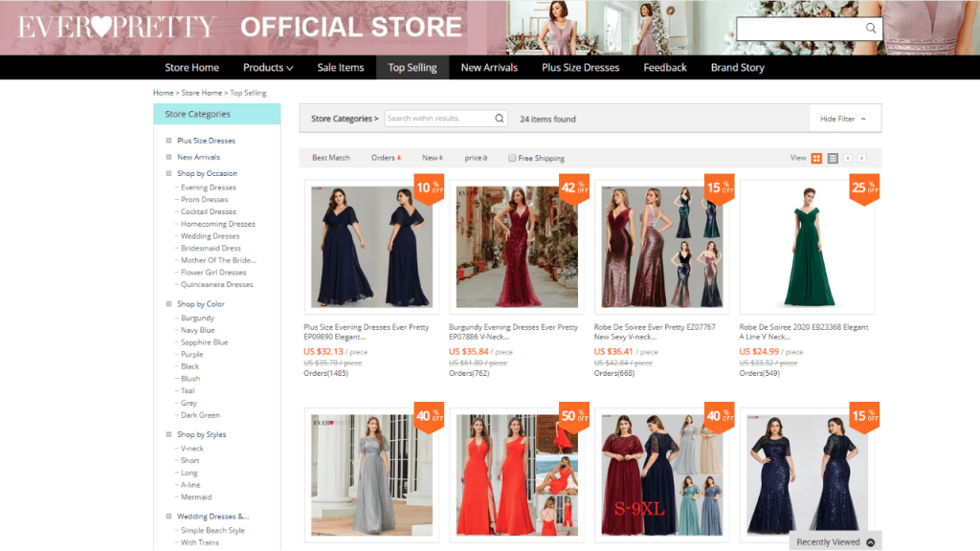
Task: Collapse the Shop by Occasion section
Action: point(168,173)
